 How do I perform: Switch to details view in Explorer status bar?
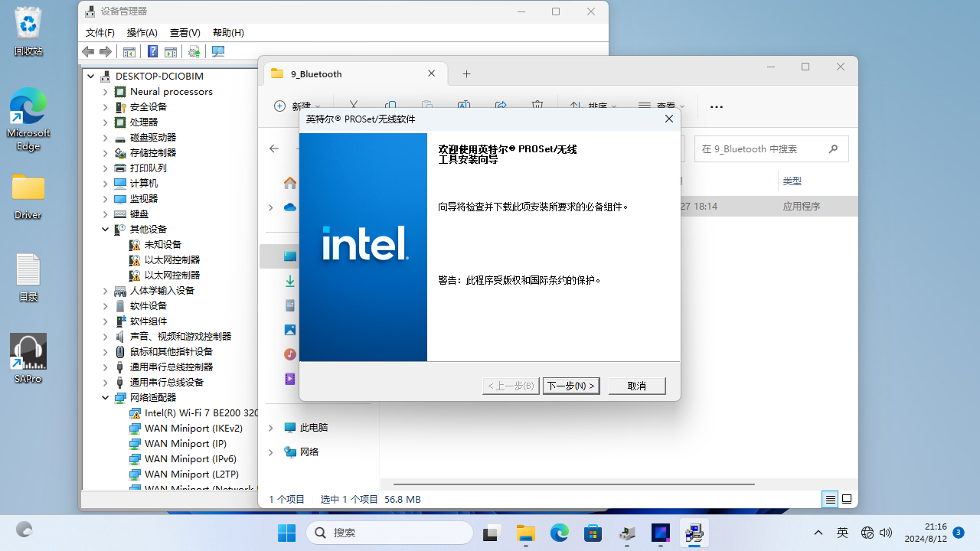click(x=830, y=500)
